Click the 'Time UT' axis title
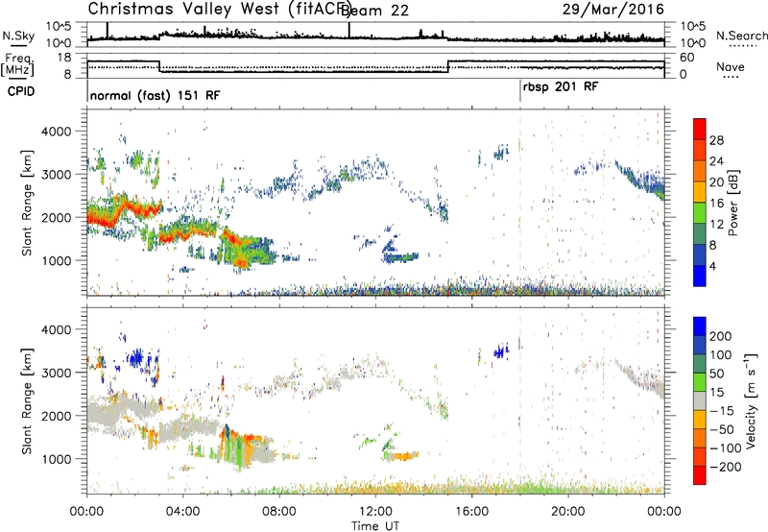The width and height of the screenshot is (768, 532). click(x=375, y=525)
